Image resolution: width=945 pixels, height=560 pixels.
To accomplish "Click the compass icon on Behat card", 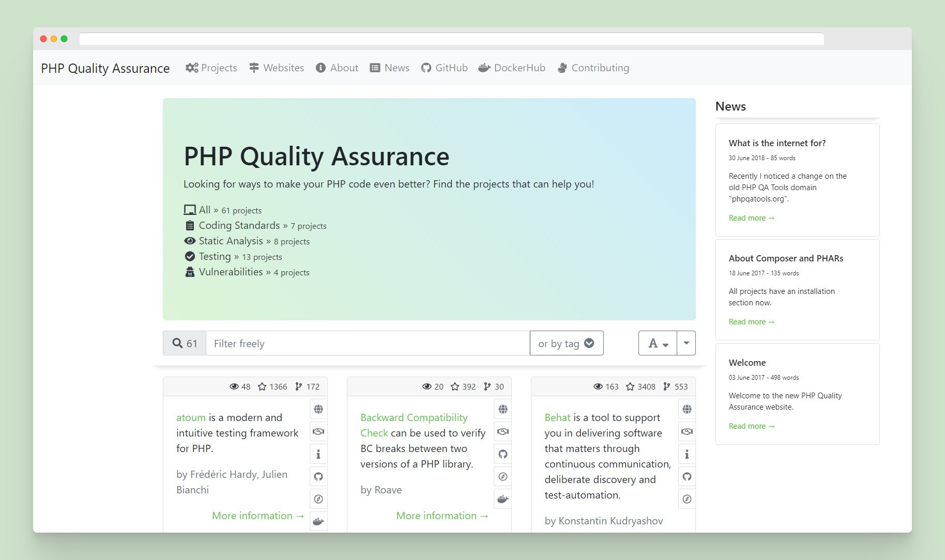I will point(687,499).
